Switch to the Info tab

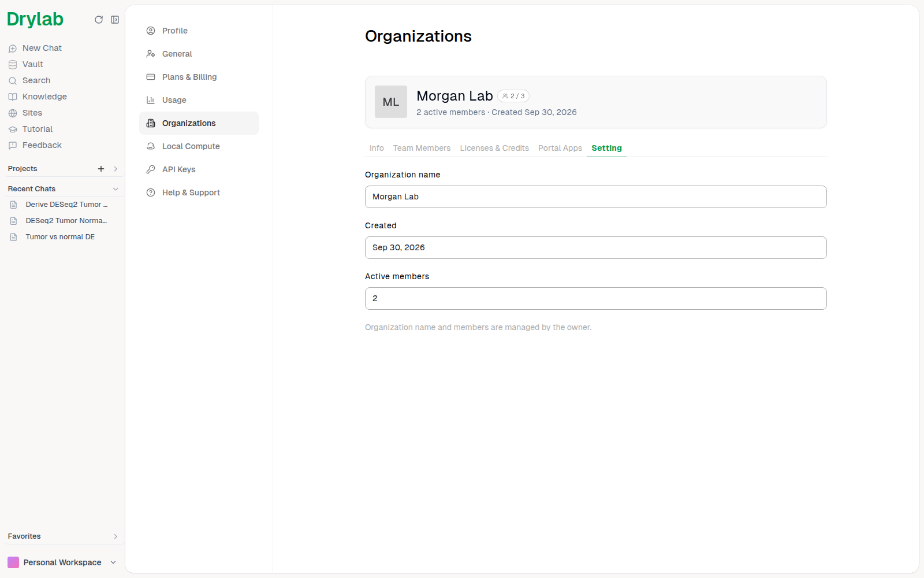pos(377,148)
